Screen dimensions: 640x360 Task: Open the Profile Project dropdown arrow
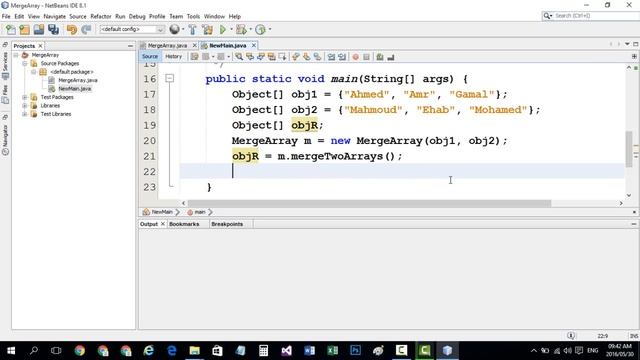point(269,29)
